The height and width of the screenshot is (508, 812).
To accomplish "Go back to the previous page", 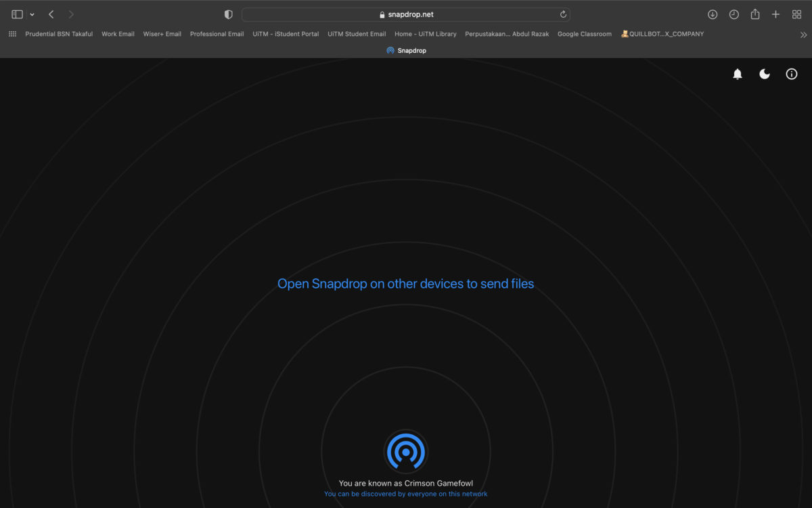I will 51,14.
